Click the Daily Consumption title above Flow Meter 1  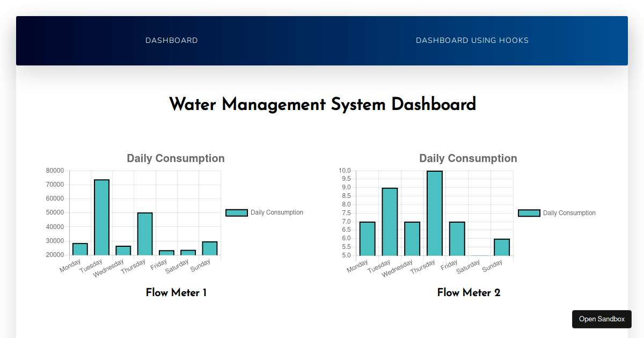(175, 158)
